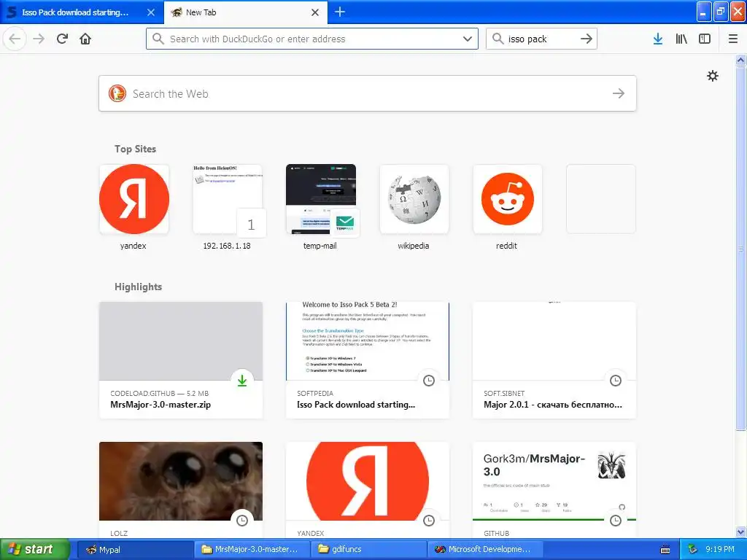
Task: Close the Isso Pack download tab
Action: point(151,12)
